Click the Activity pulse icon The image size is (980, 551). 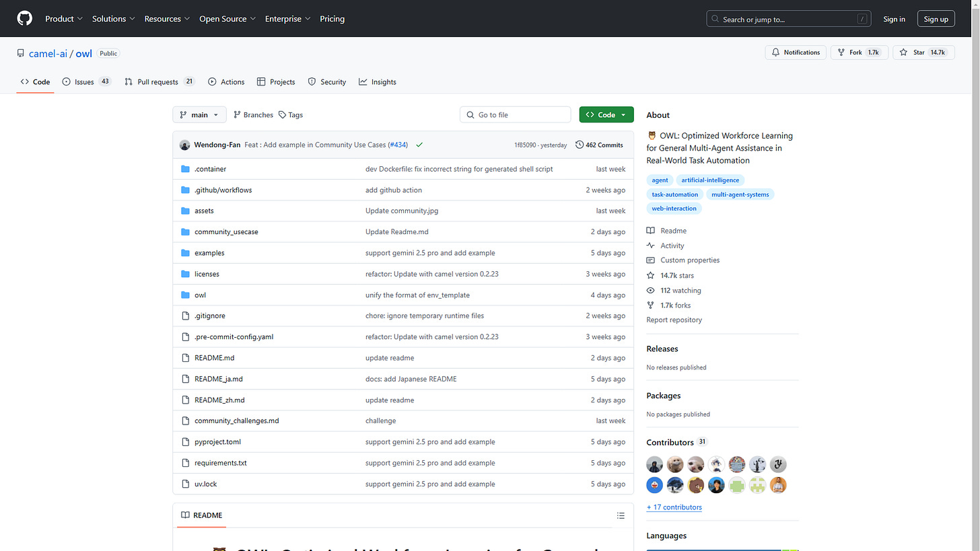(651, 246)
